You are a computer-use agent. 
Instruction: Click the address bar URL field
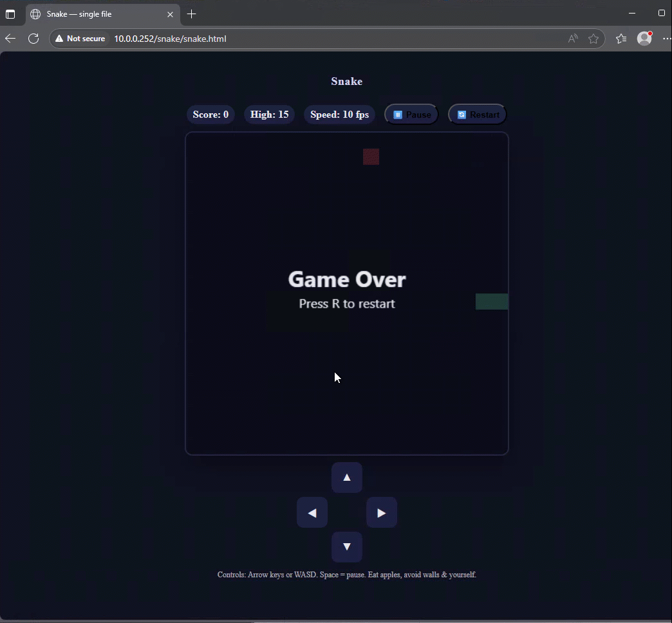pos(322,39)
